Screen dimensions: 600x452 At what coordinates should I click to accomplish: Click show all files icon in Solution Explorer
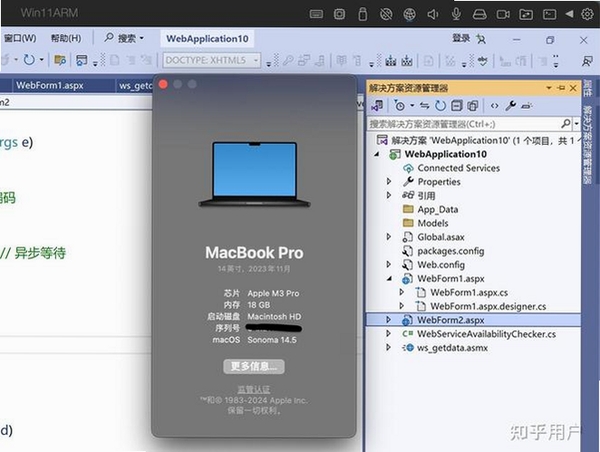pyautogui.click(x=473, y=106)
